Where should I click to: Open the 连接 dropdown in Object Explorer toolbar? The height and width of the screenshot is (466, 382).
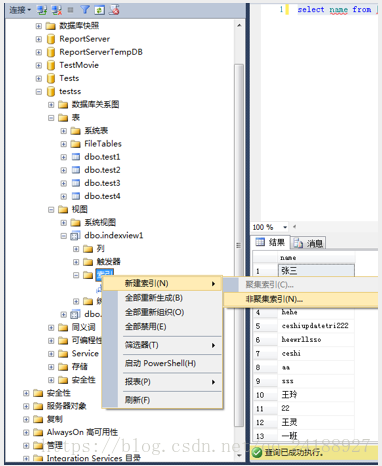(x=20, y=10)
